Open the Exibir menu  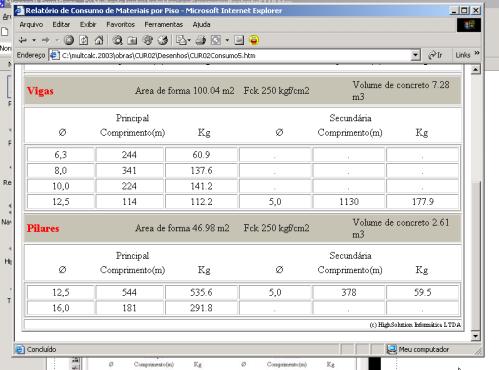[88, 25]
